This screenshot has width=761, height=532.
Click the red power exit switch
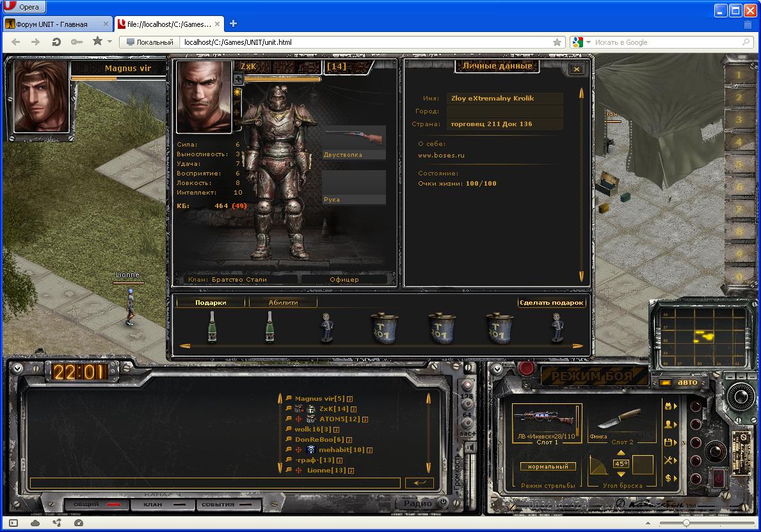[x=719, y=478]
